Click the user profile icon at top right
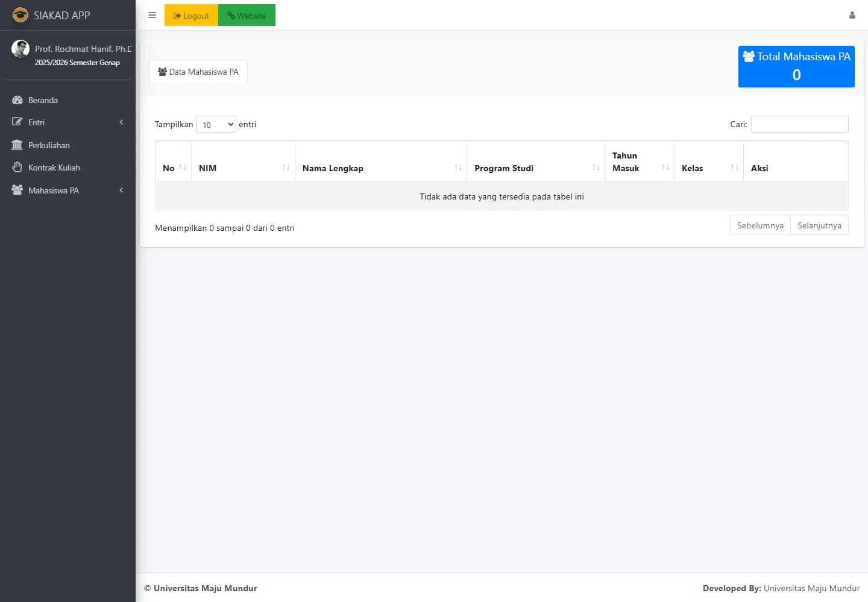This screenshot has height=602, width=868. click(852, 15)
